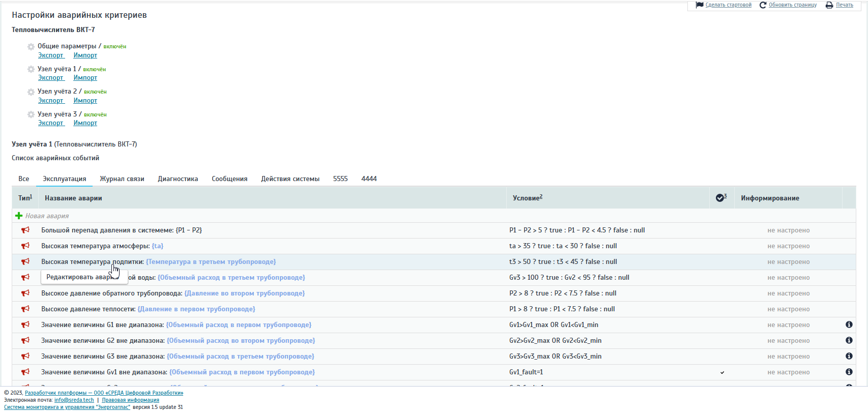The height and width of the screenshot is (413, 868).
Task: Click Экспорт link under Узел учёта 1
Action: click(51, 78)
